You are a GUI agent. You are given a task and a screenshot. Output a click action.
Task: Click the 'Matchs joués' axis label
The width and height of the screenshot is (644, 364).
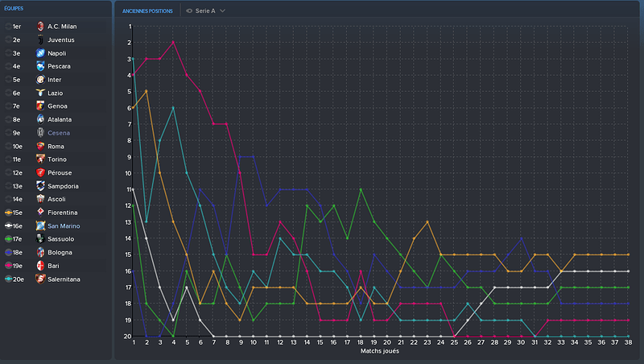point(379,351)
